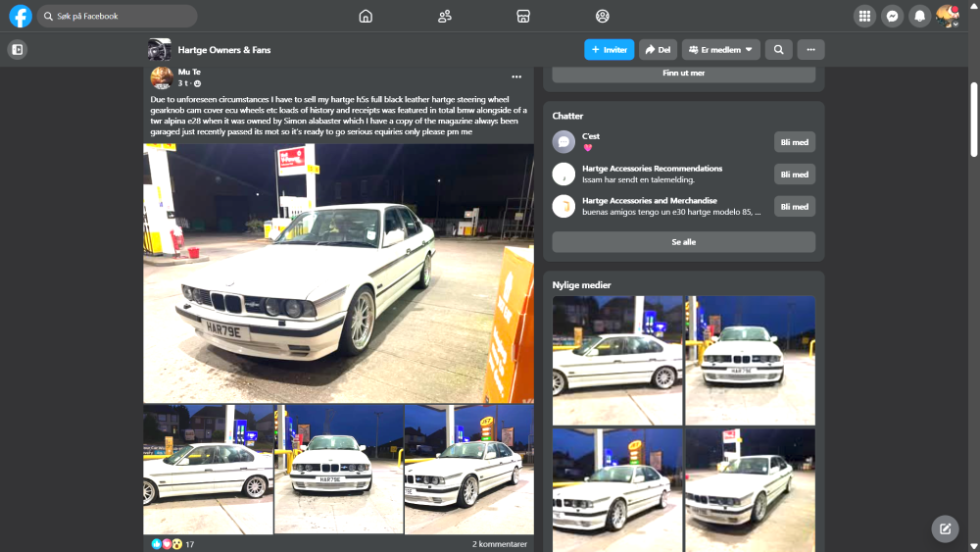The height and width of the screenshot is (552, 980).
Task: Go to Home feed icon
Action: coord(366,16)
